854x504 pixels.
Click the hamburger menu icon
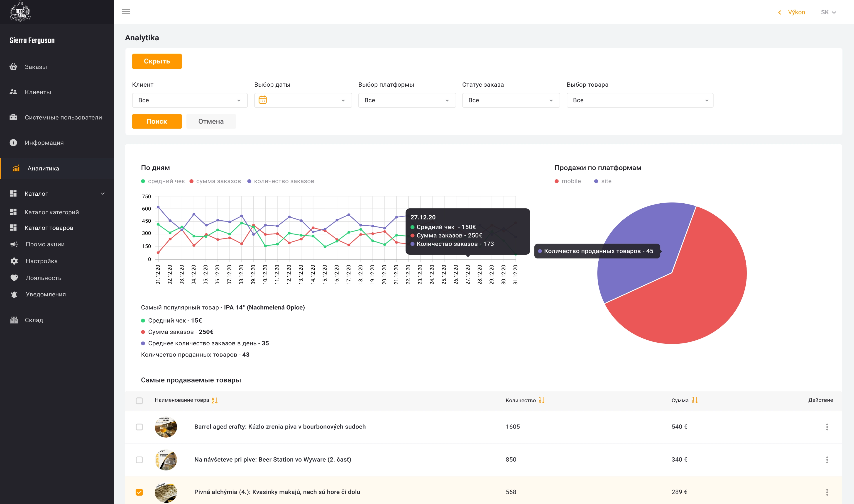(x=126, y=12)
